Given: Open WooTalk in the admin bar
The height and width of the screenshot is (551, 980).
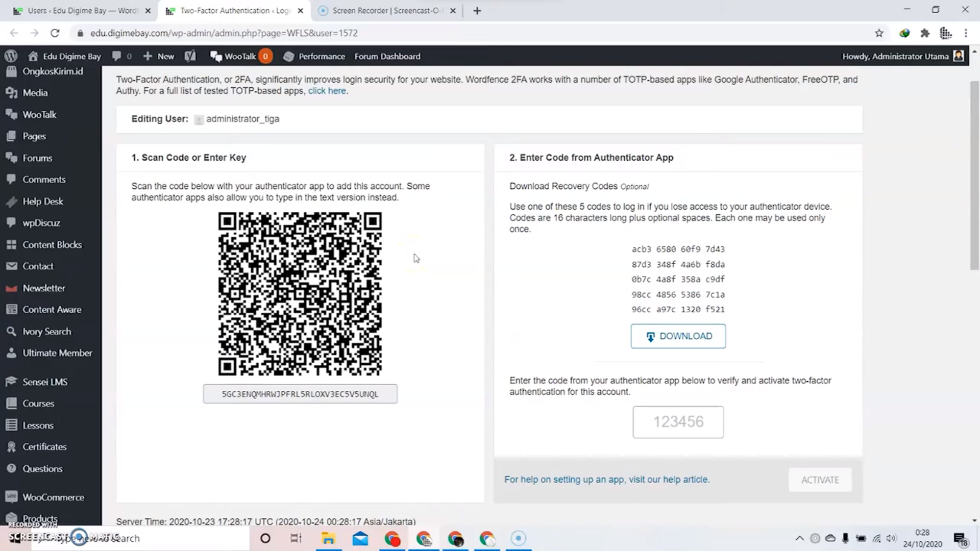Looking at the screenshot, I should 240,56.
